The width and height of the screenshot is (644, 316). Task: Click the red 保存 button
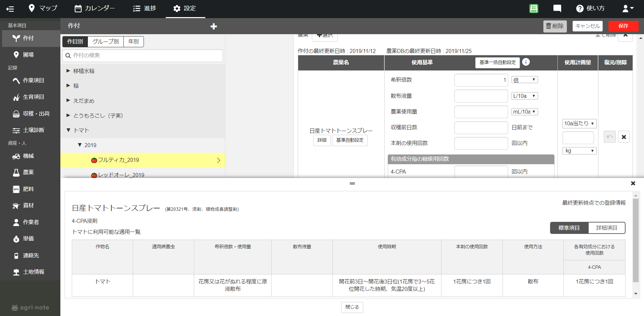(x=623, y=26)
